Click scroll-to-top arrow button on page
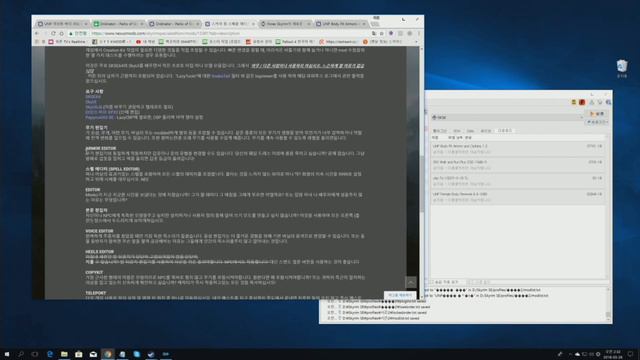 click(411, 282)
